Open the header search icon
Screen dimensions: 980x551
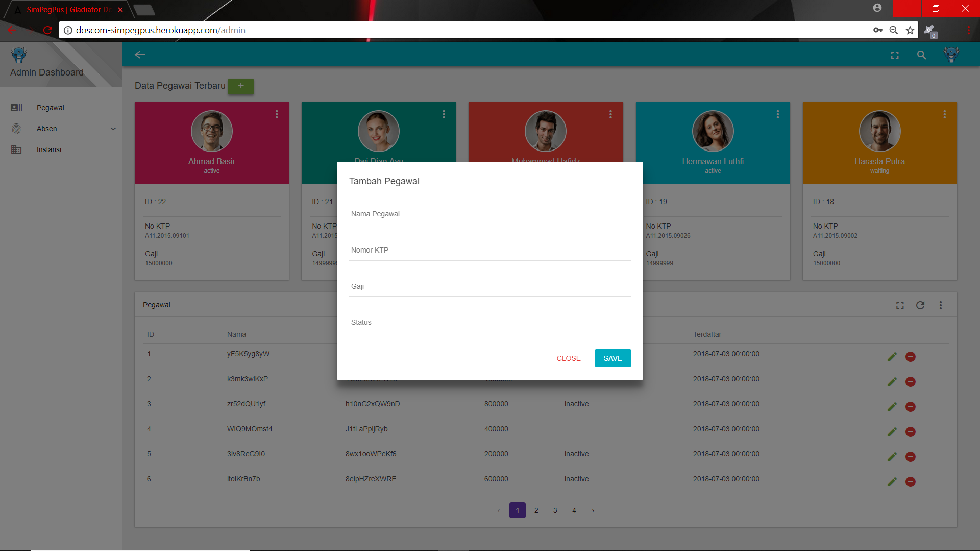(921, 55)
